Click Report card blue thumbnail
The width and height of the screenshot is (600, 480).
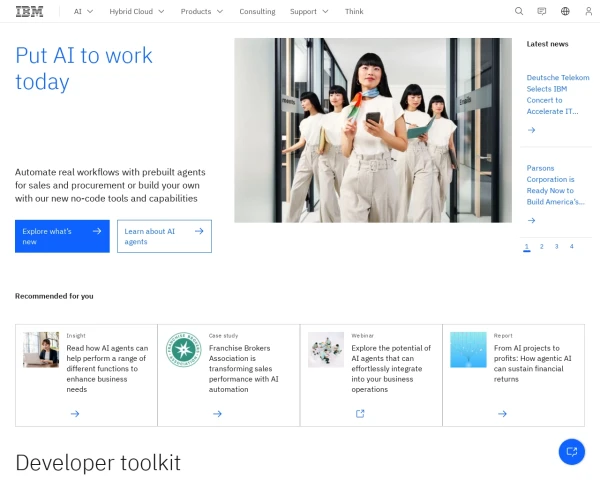pyautogui.click(x=468, y=349)
